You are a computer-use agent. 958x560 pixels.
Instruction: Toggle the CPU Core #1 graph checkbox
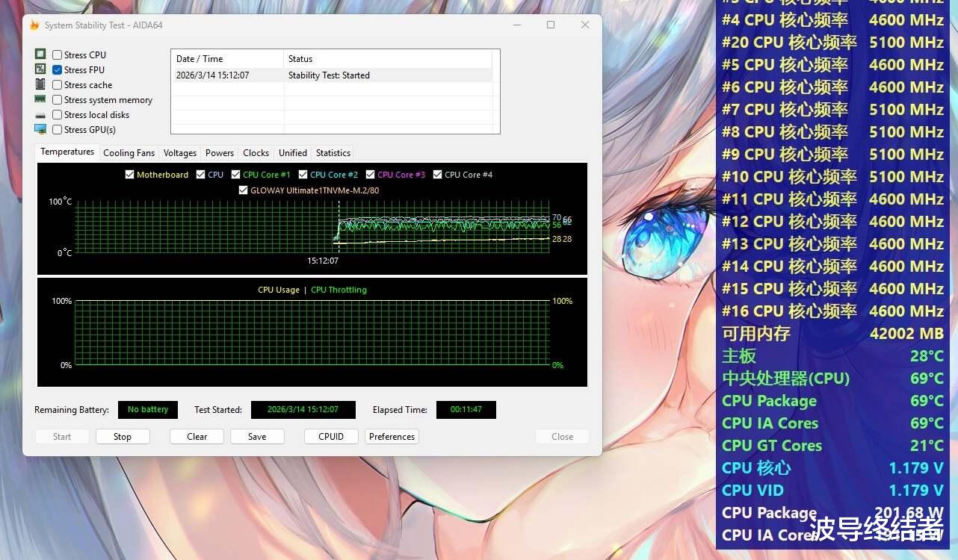point(235,175)
